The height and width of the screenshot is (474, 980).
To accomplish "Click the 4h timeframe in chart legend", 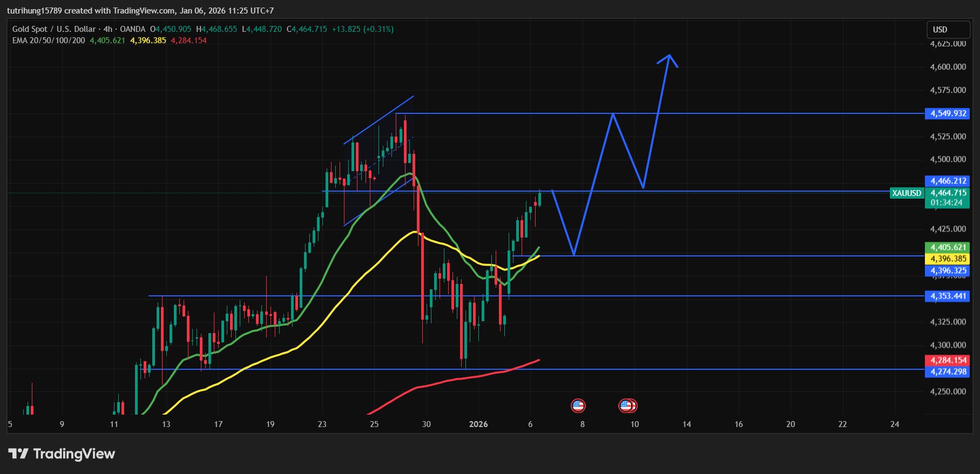I will point(108,29).
